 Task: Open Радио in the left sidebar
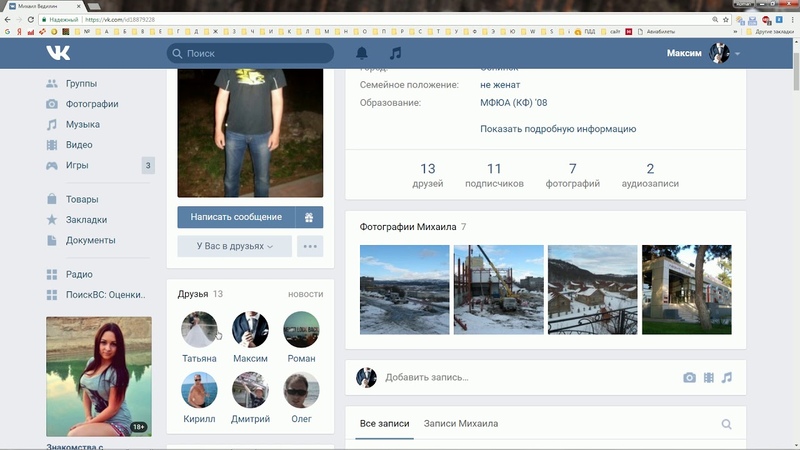(x=79, y=274)
